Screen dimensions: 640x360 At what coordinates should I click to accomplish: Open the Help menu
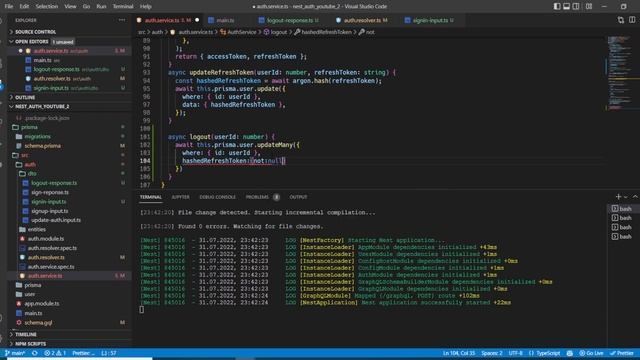pos(145,7)
